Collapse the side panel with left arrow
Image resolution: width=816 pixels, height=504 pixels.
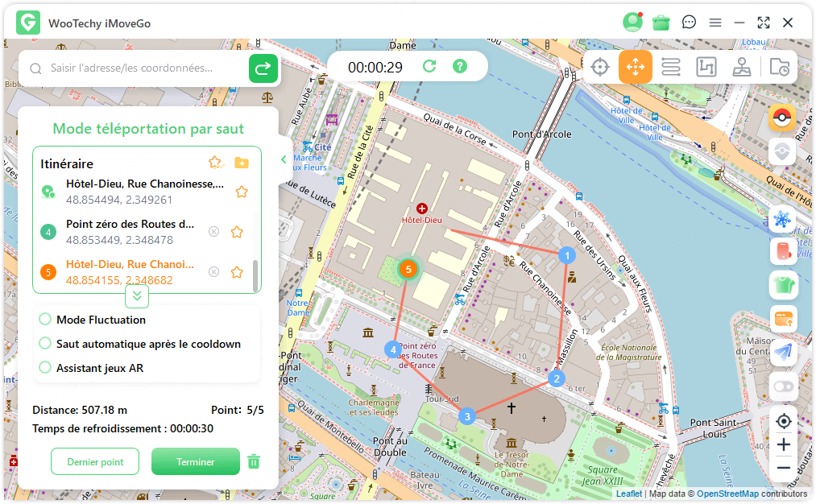(284, 159)
